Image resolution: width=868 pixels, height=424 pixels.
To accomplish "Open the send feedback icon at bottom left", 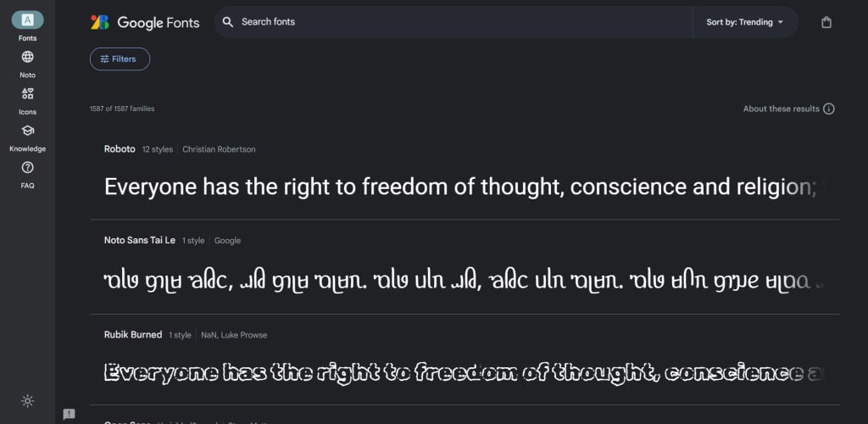I will point(69,414).
